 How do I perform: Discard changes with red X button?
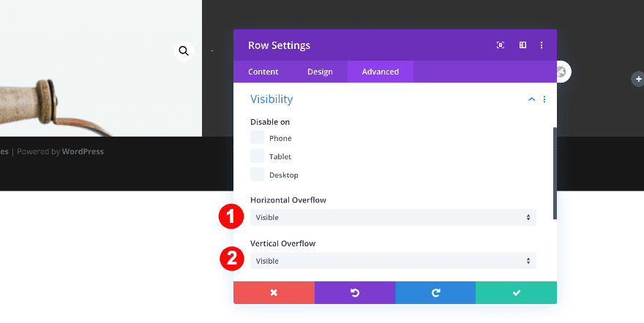[274, 292]
